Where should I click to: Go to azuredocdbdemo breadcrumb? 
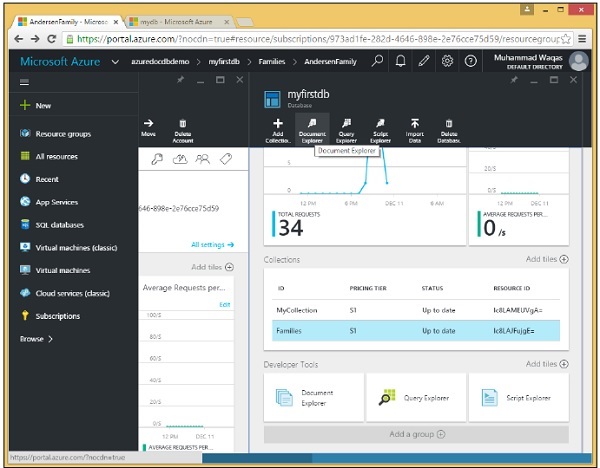click(160, 62)
